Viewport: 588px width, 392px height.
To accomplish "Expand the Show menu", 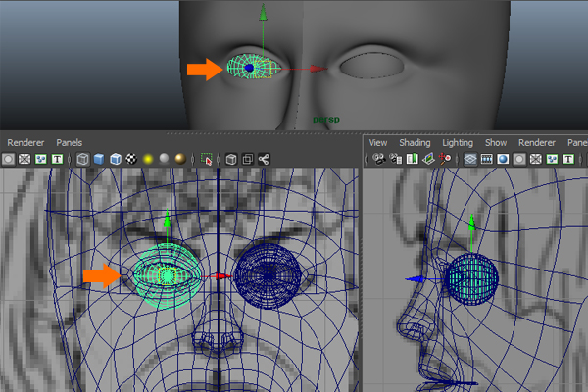I will 496,142.
